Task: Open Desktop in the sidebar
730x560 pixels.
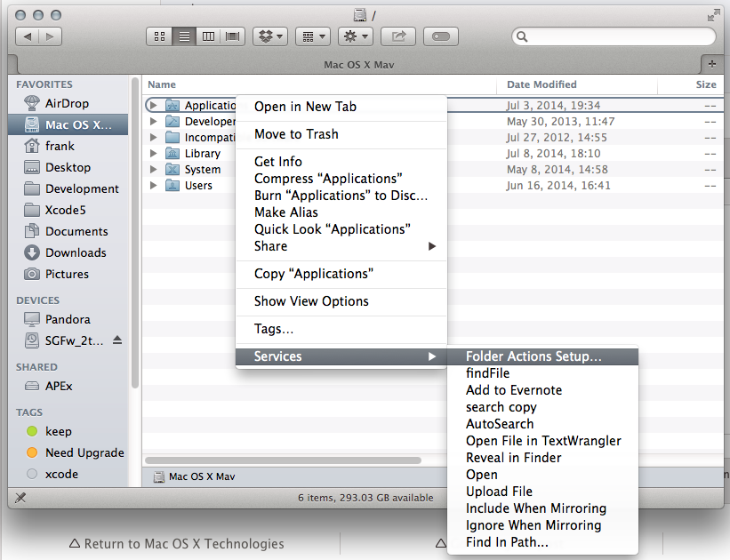Action: (x=68, y=168)
